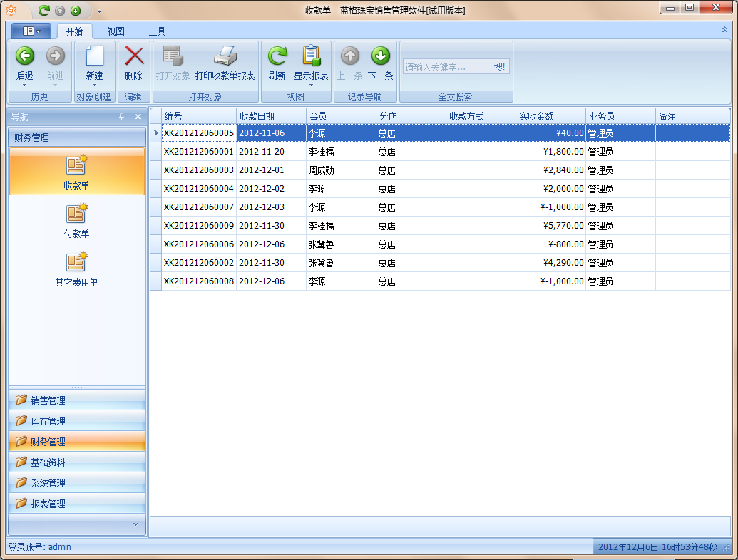Open the 其它费用单 navigation item
This screenshot has height=560, width=738.
pyautogui.click(x=77, y=269)
